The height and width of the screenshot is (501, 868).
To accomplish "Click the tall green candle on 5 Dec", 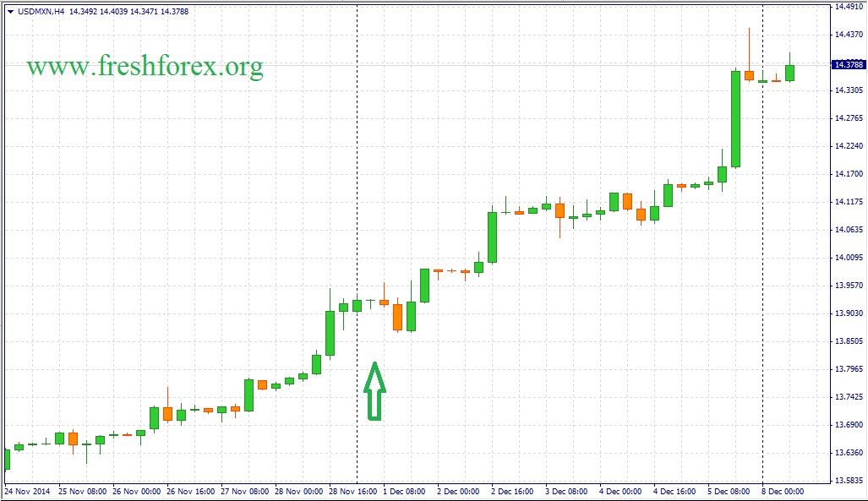I will pos(735,118).
